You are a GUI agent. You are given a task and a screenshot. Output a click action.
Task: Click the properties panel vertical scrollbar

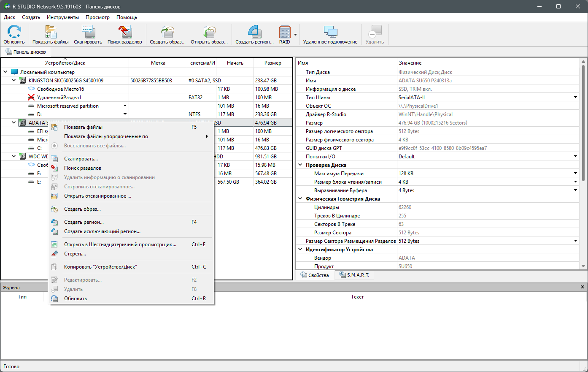[583, 122]
